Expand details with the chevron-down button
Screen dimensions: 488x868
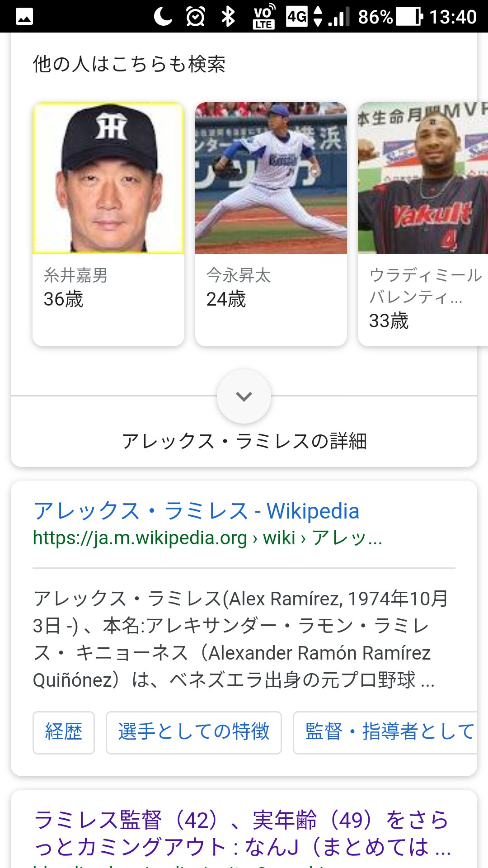point(244,396)
